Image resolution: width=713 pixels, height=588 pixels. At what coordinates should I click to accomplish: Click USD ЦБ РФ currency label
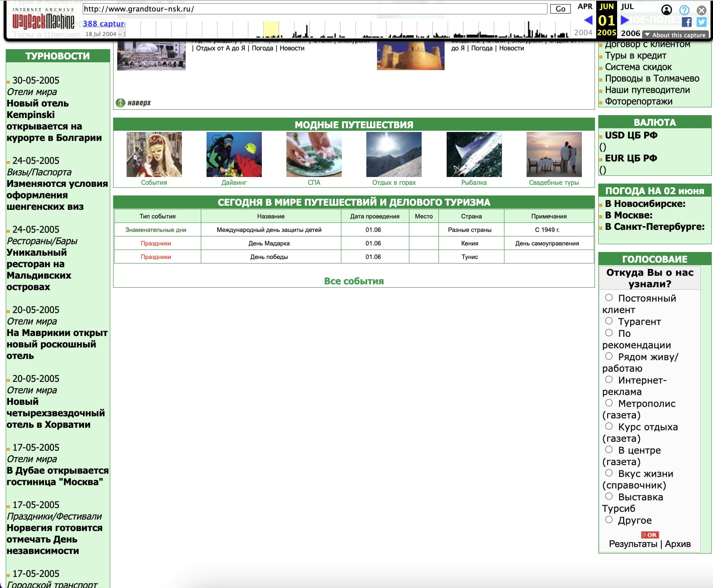[631, 135]
